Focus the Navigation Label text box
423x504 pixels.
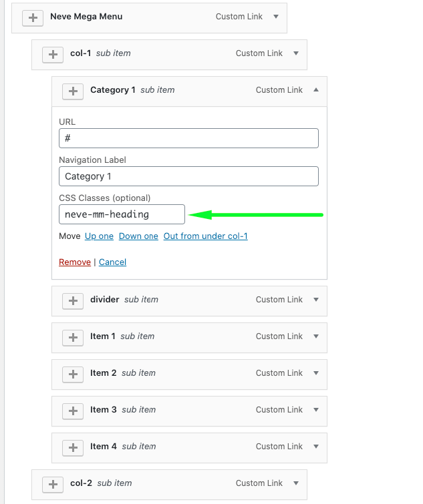pyautogui.click(x=188, y=176)
